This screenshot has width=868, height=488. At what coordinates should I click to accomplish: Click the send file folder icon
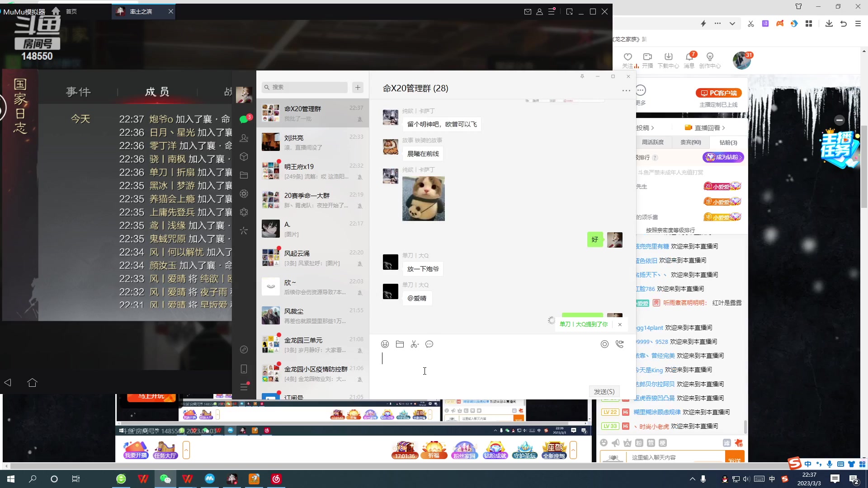pyautogui.click(x=400, y=344)
